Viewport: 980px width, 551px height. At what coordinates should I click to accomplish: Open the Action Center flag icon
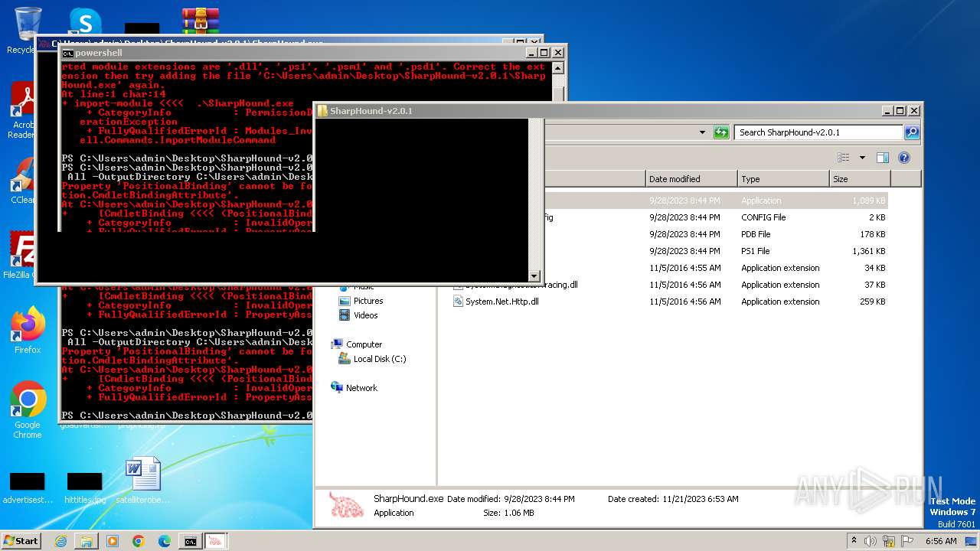(x=906, y=541)
